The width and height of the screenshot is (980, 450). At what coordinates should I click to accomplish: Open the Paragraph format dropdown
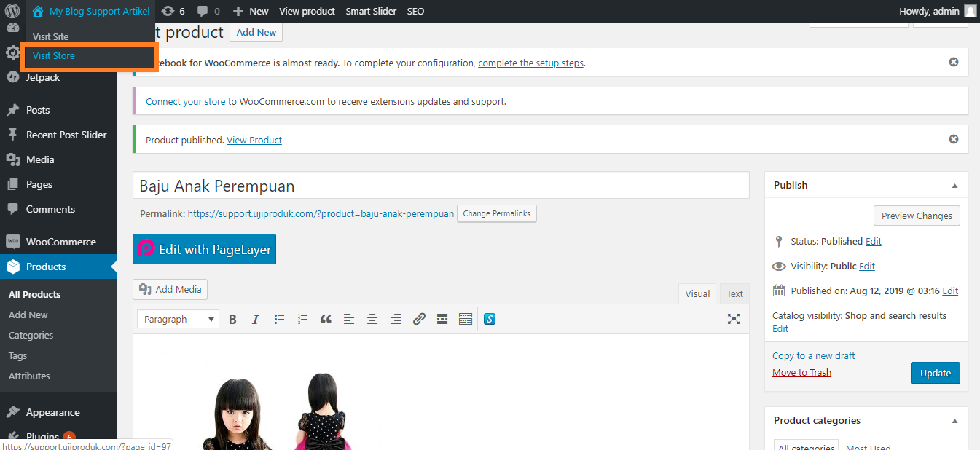[x=179, y=319]
